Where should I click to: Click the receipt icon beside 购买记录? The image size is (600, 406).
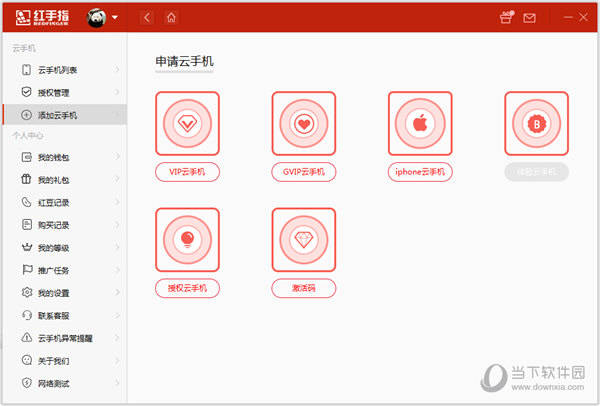click(x=26, y=225)
